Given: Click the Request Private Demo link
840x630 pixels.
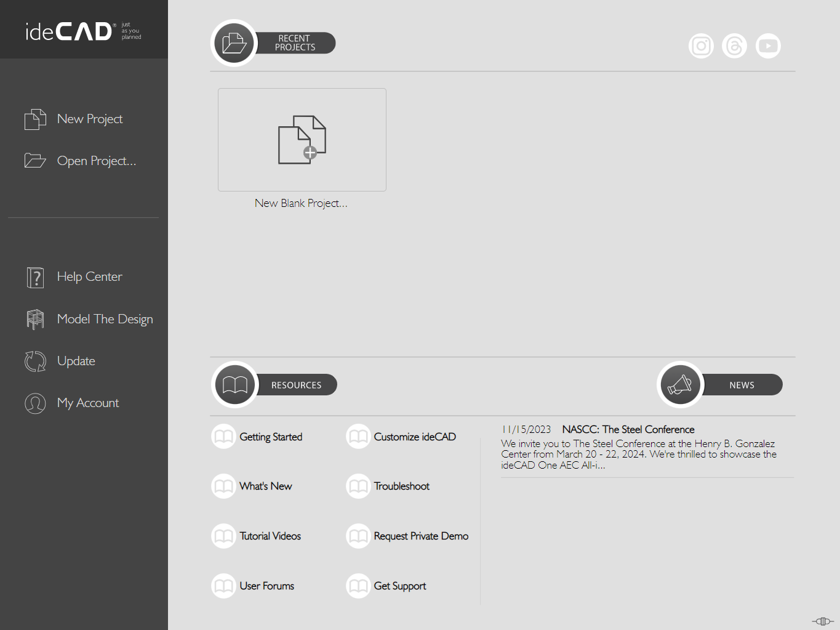Looking at the screenshot, I should [422, 536].
